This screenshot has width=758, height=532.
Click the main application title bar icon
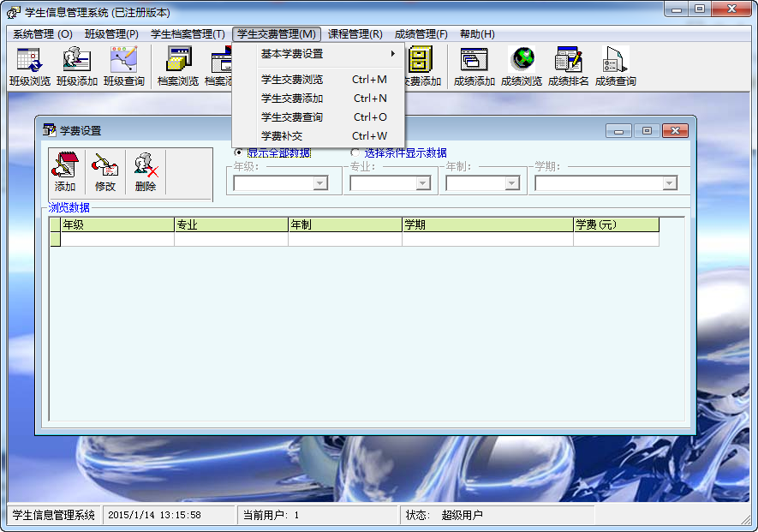tap(14, 12)
